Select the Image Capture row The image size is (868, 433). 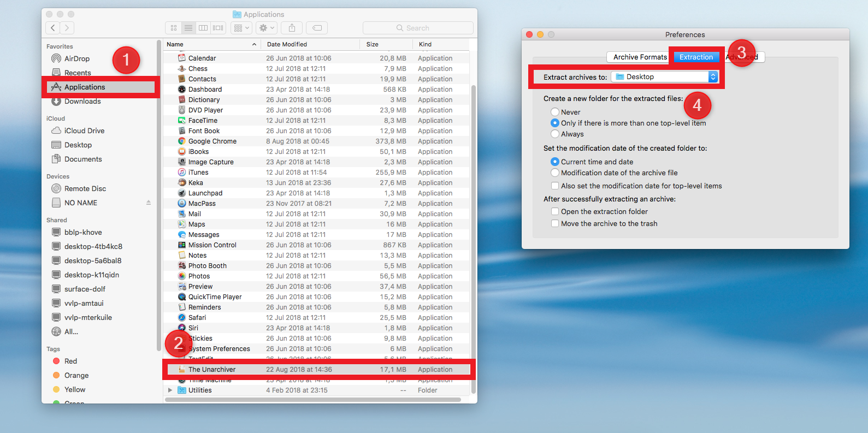click(316, 162)
